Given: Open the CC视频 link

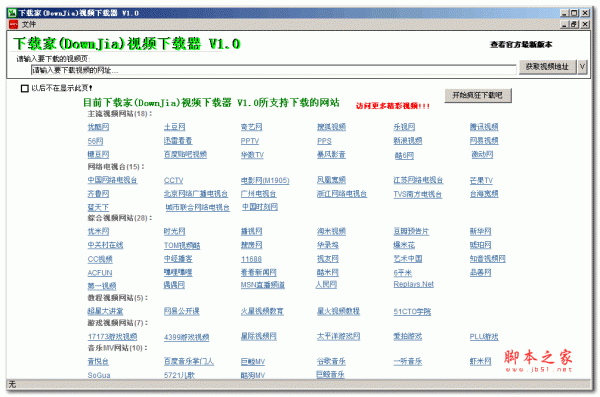Looking at the screenshot, I should click(100, 260).
